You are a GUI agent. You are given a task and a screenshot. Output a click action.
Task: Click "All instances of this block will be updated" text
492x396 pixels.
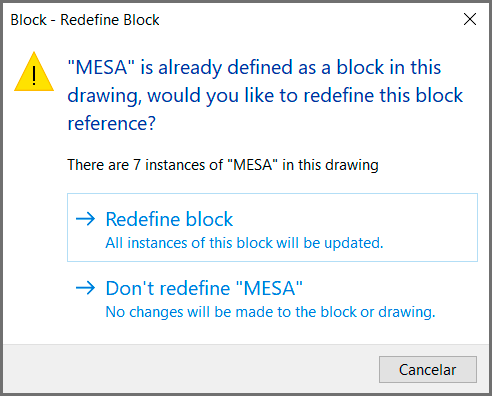click(244, 243)
